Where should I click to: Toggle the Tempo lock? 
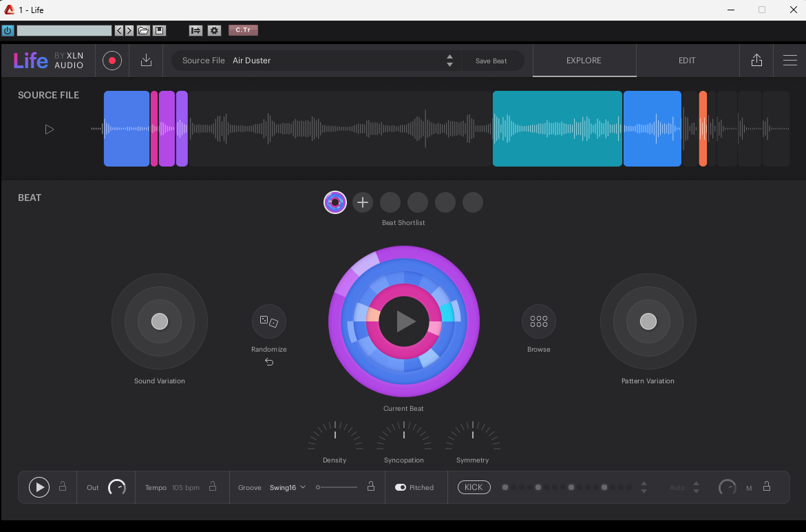(213, 487)
